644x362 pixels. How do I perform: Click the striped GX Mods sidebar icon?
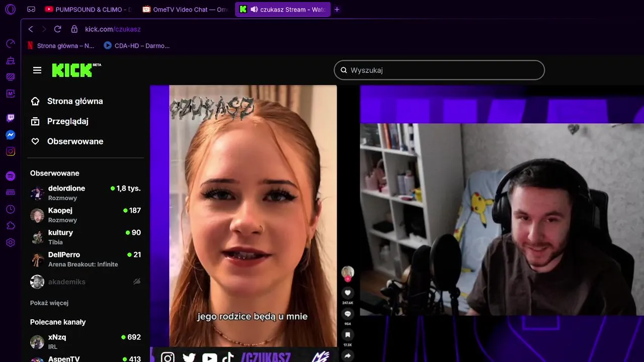11,77
